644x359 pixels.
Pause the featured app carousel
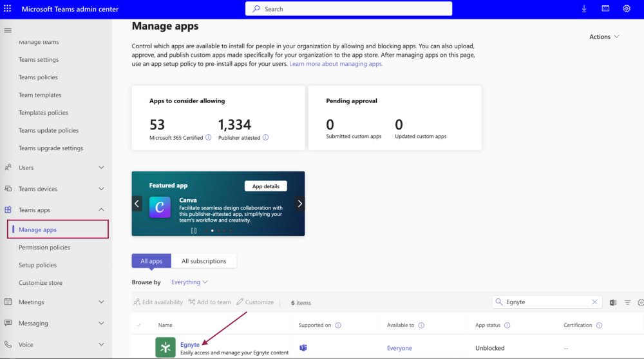194,231
